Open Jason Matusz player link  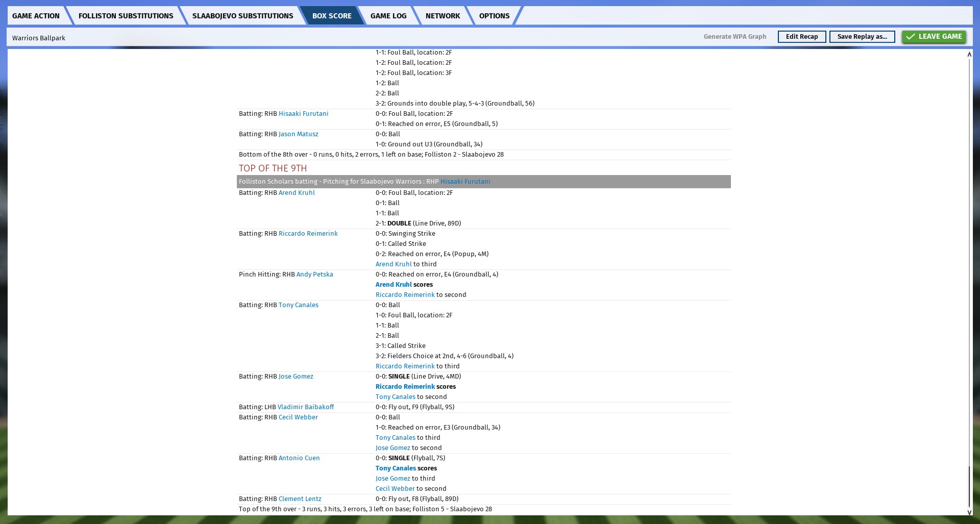[x=298, y=134]
